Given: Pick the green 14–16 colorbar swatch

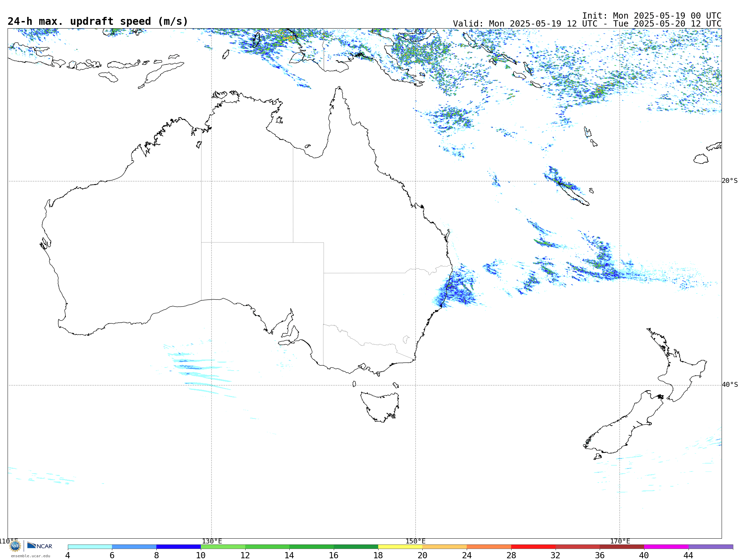Looking at the screenshot, I should coord(312,547).
